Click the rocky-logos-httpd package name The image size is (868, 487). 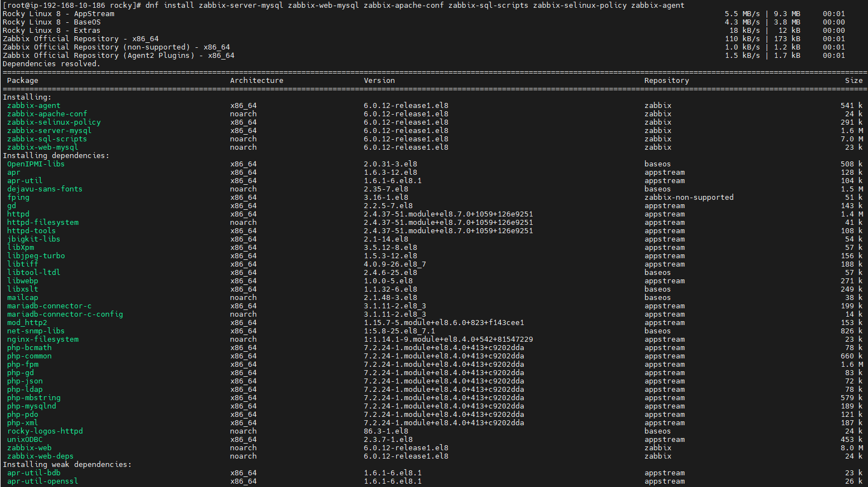45,431
